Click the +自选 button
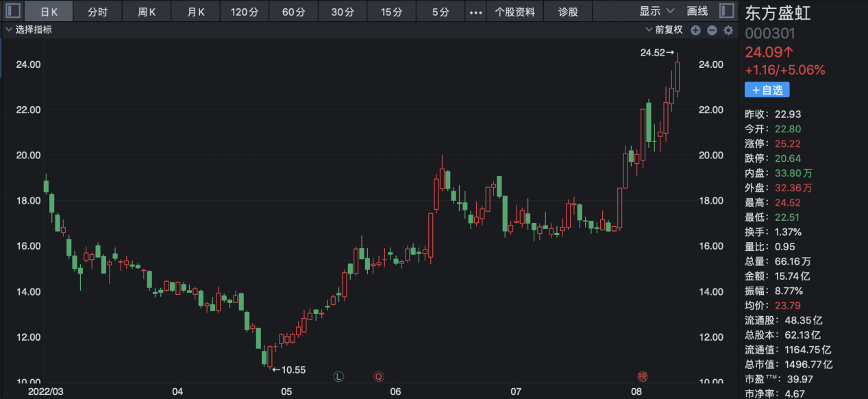 tap(767, 90)
